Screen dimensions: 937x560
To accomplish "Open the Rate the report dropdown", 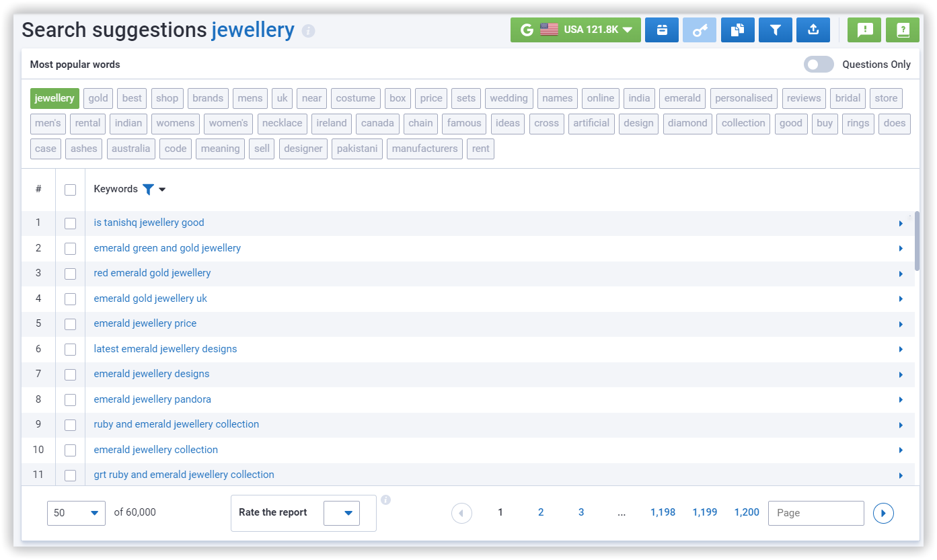I will pos(342,512).
